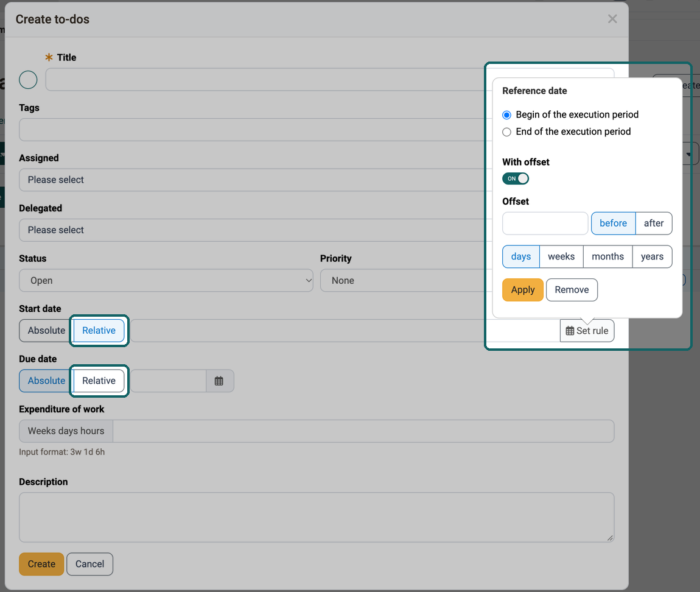Choose 'Begin of the execution period' radio

(506, 115)
